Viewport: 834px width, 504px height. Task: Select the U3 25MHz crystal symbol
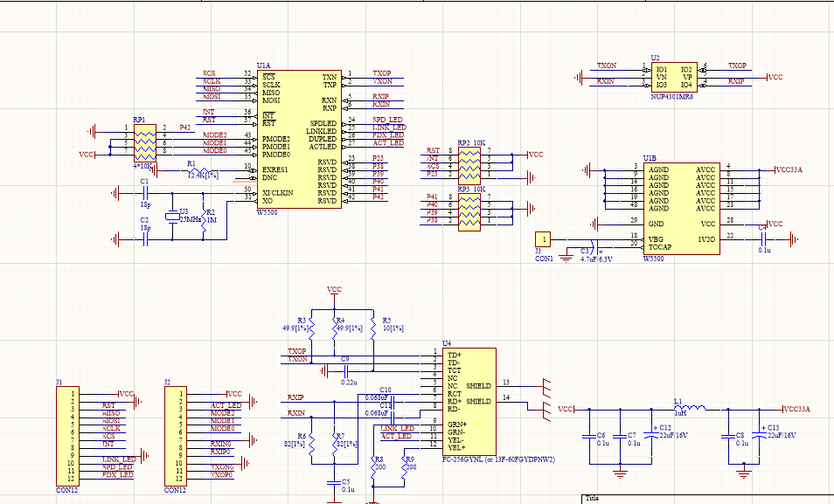pyautogui.click(x=172, y=217)
